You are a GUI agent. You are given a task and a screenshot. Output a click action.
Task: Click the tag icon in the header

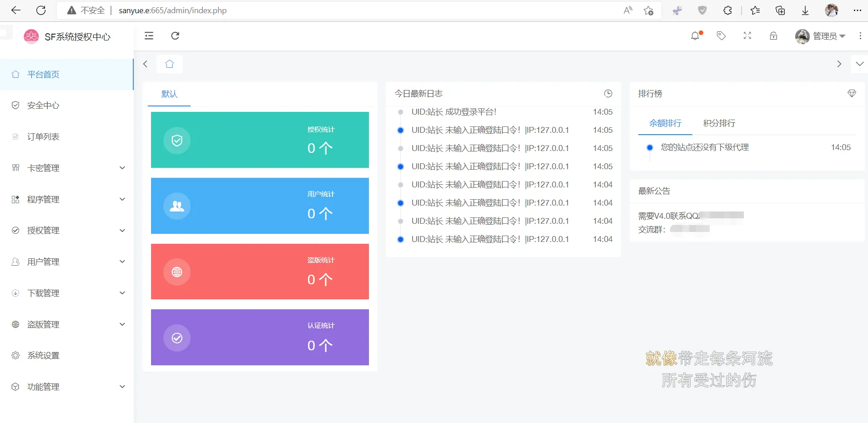[722, 36]
